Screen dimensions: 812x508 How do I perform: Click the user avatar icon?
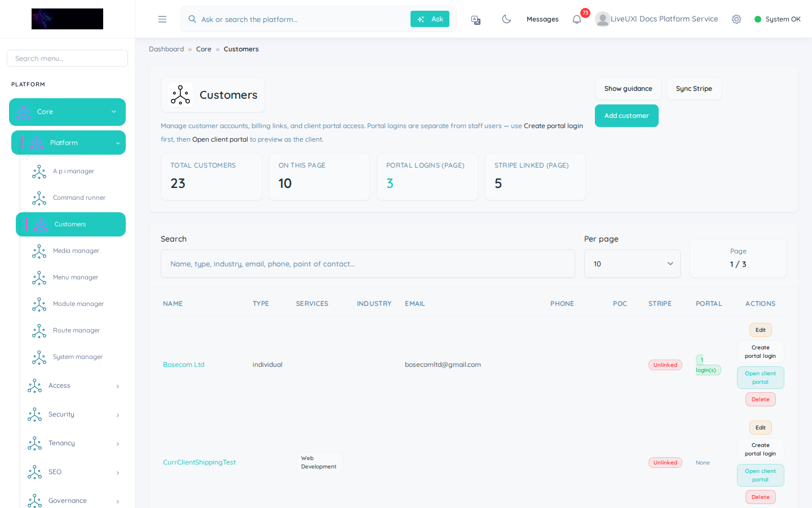[x=602, y=19]
